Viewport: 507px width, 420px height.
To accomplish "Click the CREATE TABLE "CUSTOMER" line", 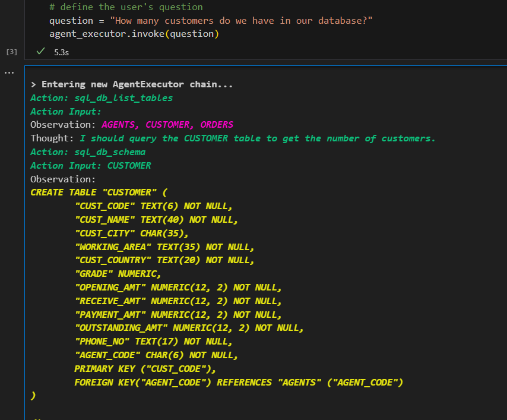I will [99, 192].
